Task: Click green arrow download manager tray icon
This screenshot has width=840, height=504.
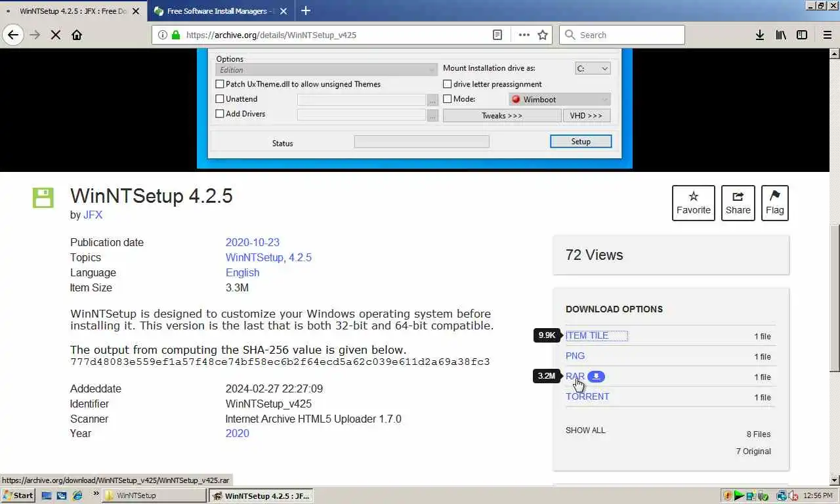Action: point(740,495)
